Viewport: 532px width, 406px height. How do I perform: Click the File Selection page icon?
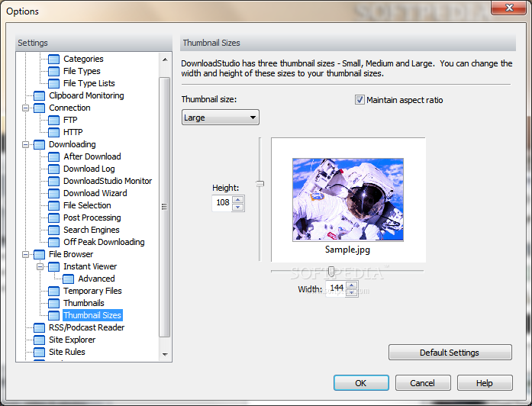point(53,205)
